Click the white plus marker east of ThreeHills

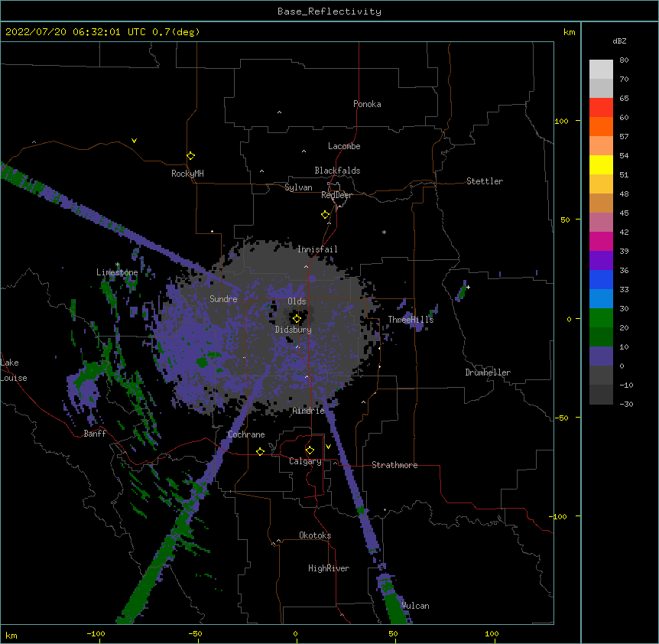click(x=468, y=287)
